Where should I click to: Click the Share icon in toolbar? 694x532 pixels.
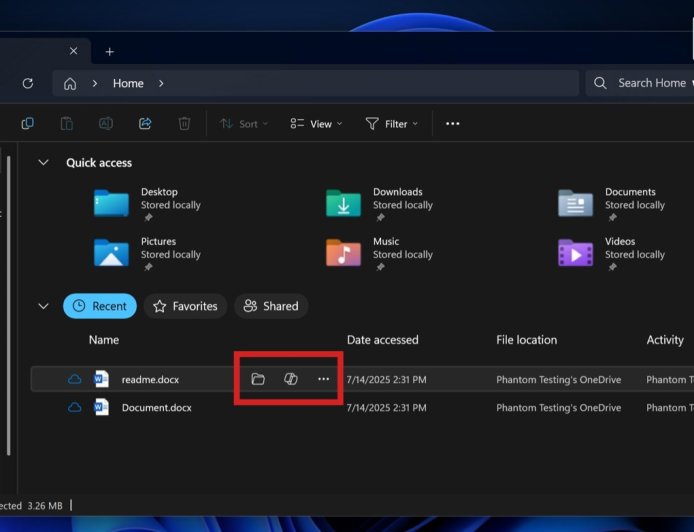145,123
